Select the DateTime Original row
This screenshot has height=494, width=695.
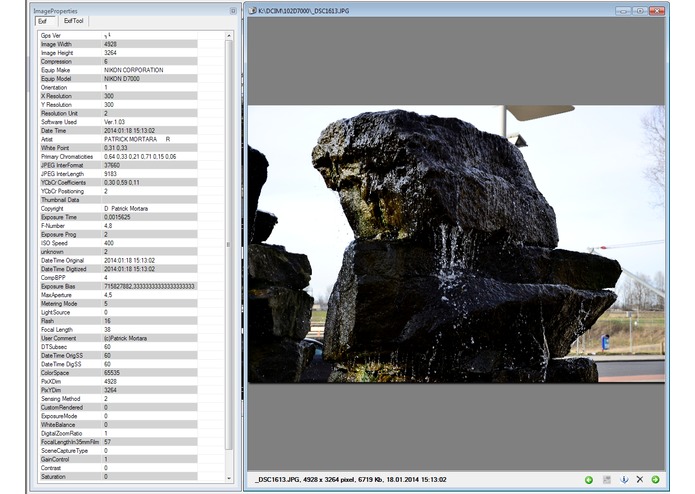[x=118, y=260]
